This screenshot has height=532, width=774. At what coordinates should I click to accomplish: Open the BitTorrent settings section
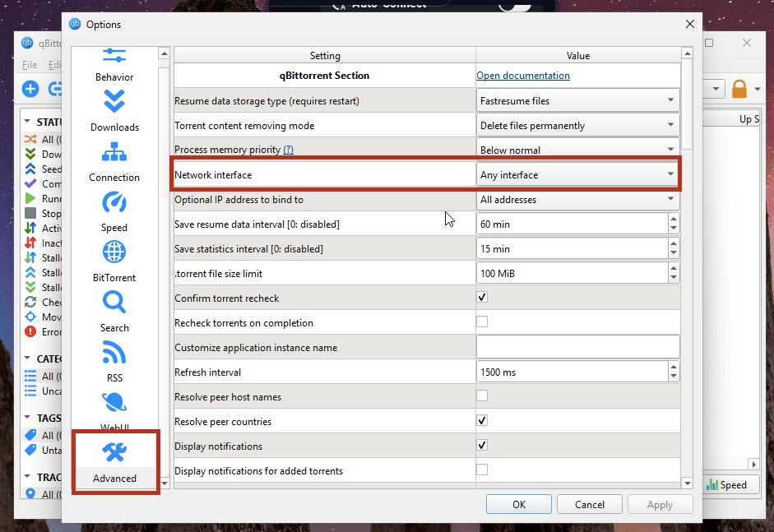pyautogui.click(x=114, y=262)
